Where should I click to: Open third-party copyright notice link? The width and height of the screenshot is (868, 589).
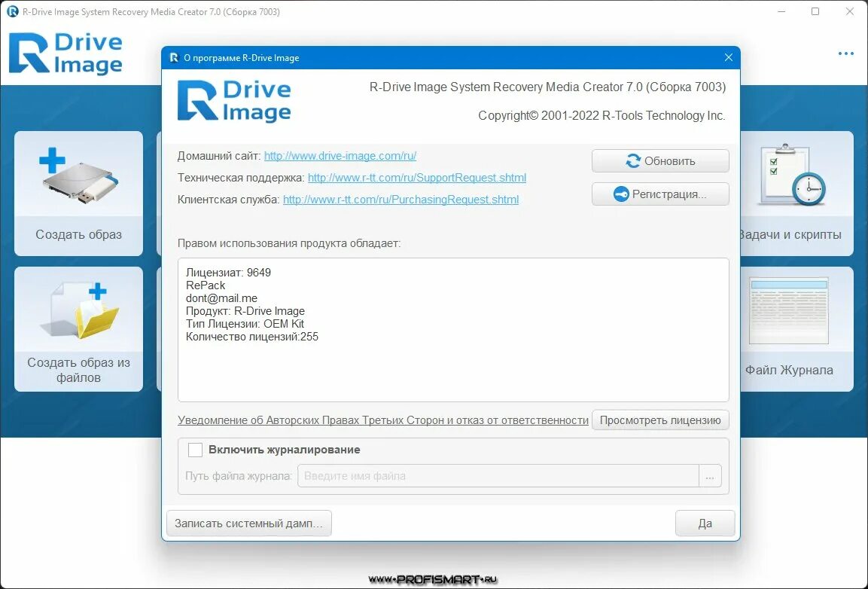click(383, 420)
